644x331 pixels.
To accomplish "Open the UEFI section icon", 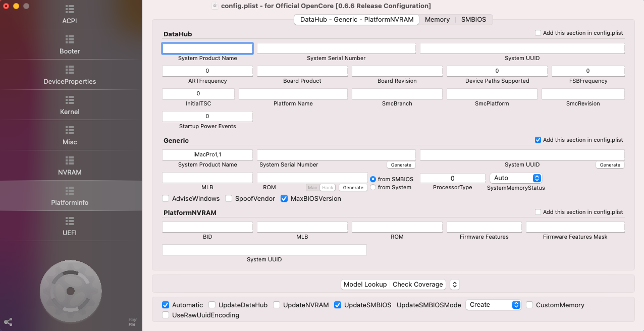I will 70,220.
